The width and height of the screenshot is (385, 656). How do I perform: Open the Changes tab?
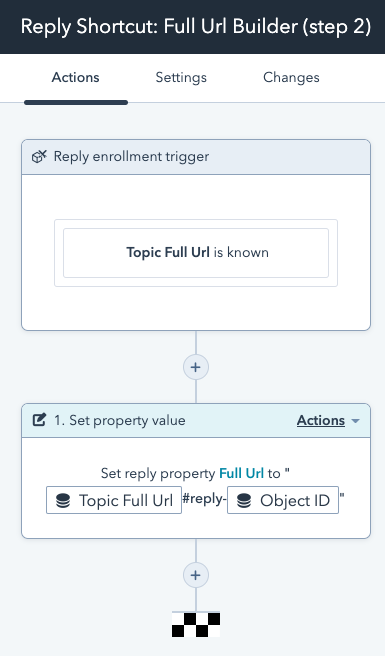click(x=291, y=78)
